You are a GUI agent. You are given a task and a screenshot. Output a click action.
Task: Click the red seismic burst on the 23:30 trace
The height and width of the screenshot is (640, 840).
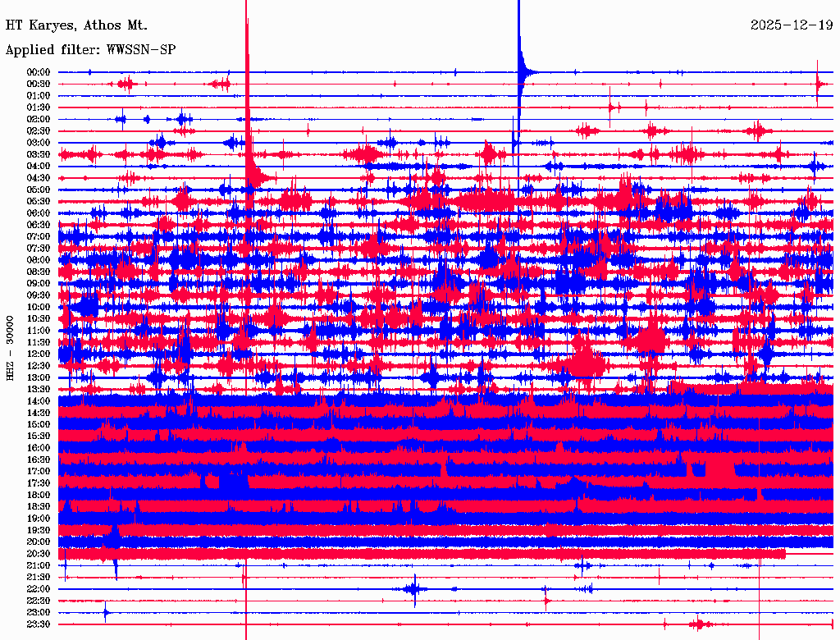click(x=701, y=624)
